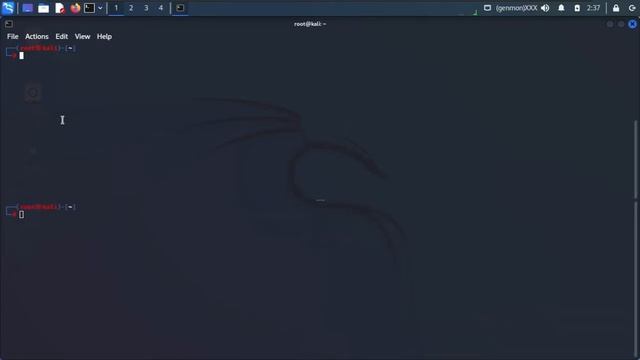Expand terminal launcher dropdown arrow
Viewport: 640px width, 360px height.
coord(100,8)
